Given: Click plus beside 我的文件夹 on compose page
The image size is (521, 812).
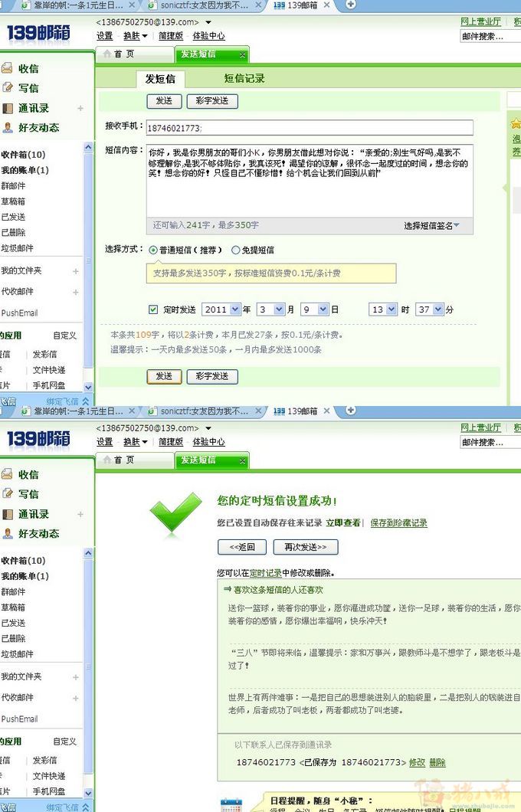Looking at the screenshot, I should tap(76, 271).
